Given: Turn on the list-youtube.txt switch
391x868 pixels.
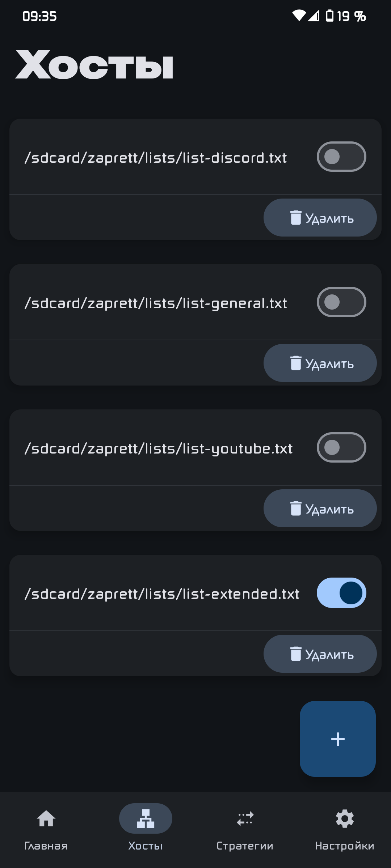Looking at the screenshot, I should pos(341,447).
